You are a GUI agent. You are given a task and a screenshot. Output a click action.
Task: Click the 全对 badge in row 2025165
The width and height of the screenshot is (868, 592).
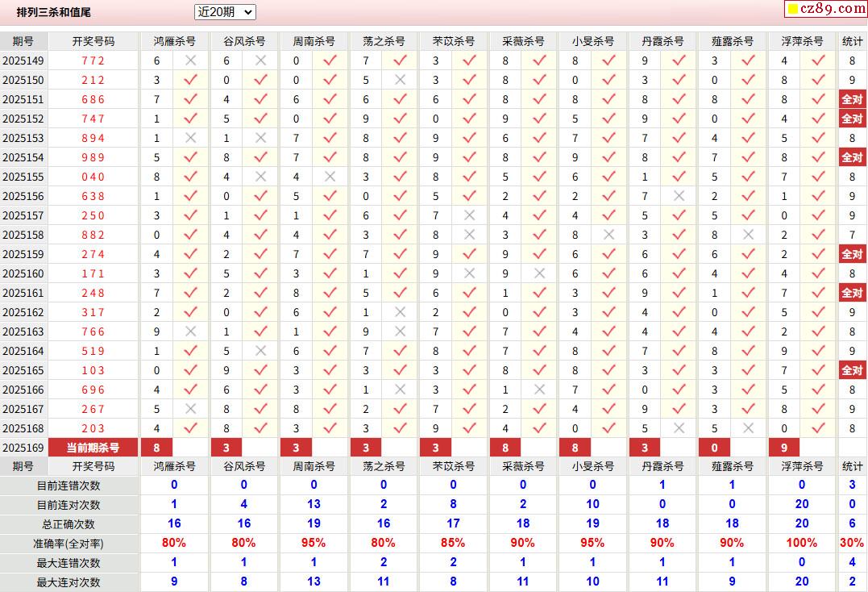pyautogui.click(x=853, y=370)
